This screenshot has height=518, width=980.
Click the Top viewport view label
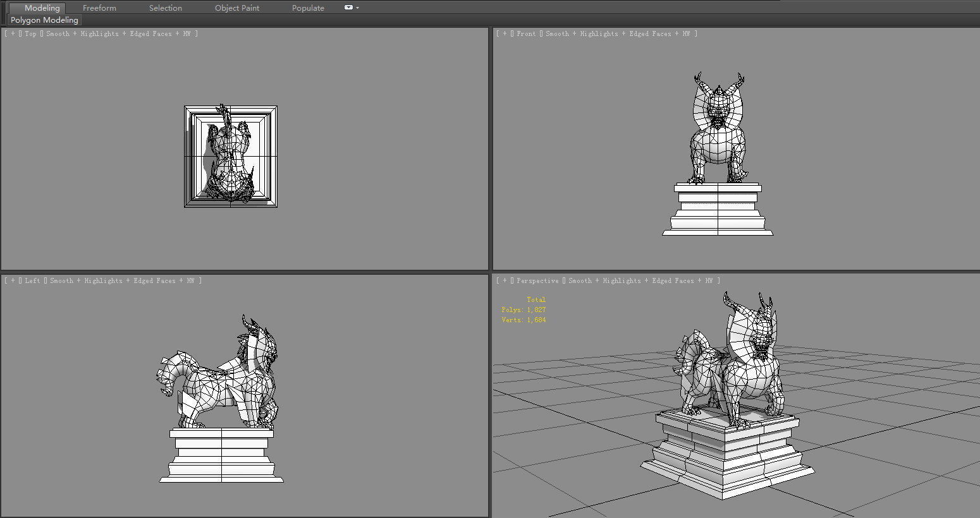(x=30, y=34)
